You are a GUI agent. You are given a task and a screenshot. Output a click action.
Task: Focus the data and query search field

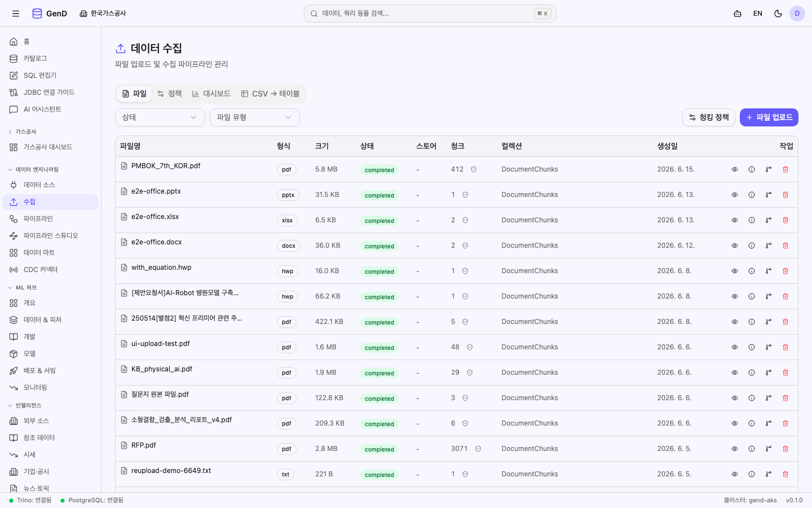click(x=430, y=14)
